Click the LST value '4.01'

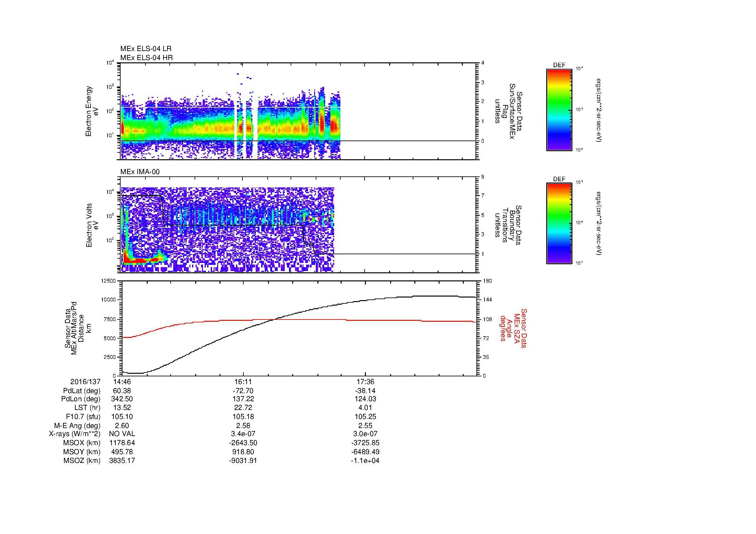pos(366,408)
